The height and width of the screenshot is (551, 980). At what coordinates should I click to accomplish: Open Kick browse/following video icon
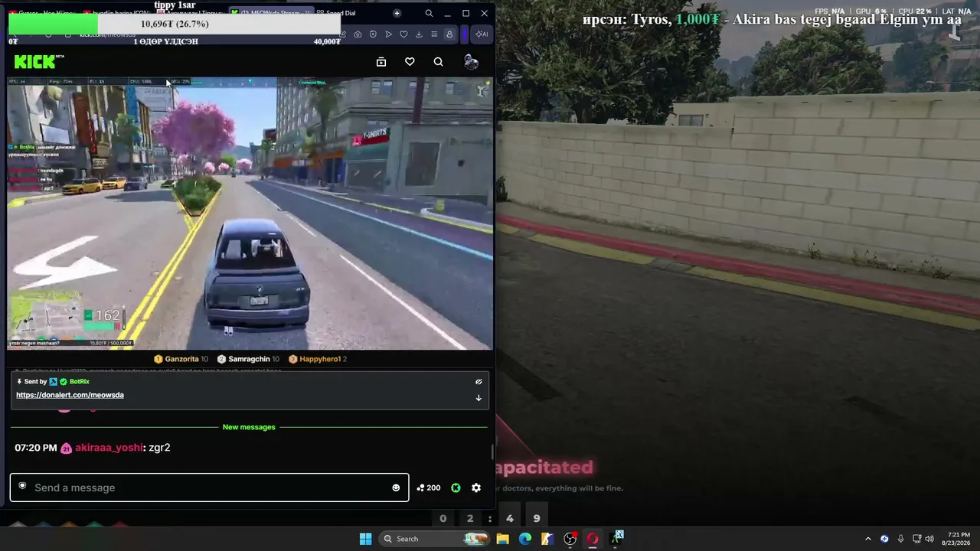tap(381, 62)
